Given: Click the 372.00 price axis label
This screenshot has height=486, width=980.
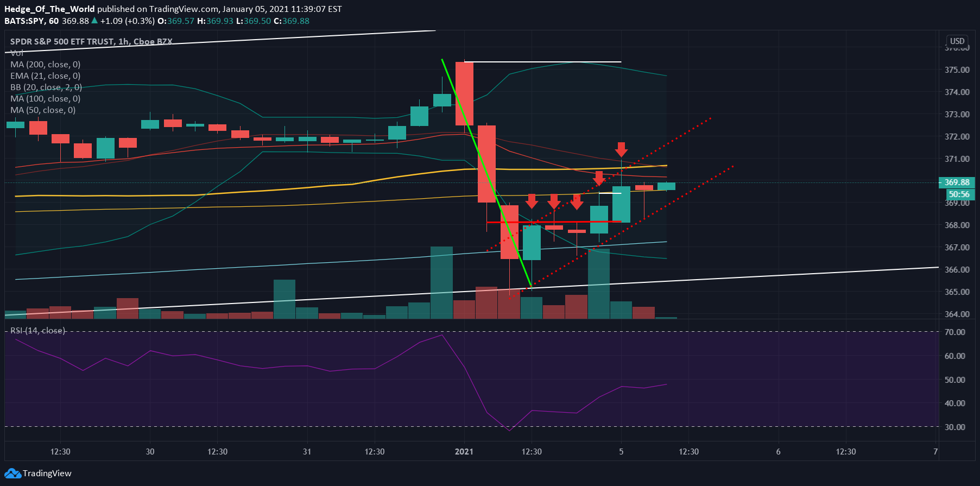Looking at the screenshot, I should (957, 137).
